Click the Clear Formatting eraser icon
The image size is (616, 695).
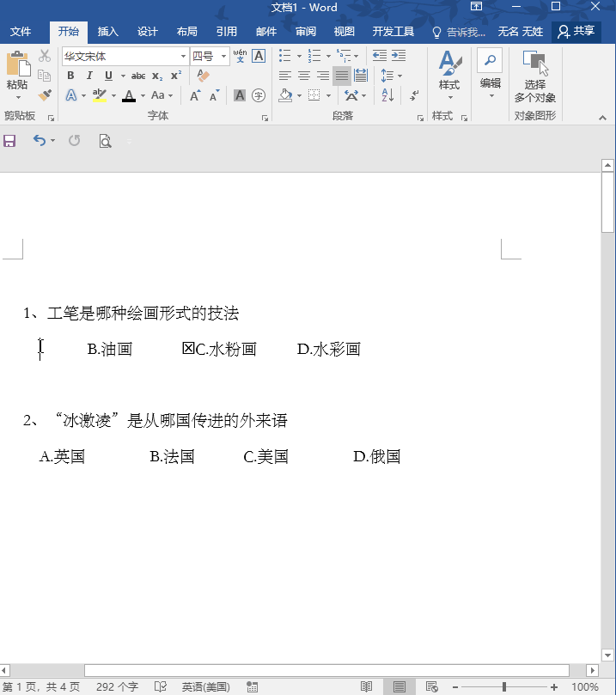point(203,76)
